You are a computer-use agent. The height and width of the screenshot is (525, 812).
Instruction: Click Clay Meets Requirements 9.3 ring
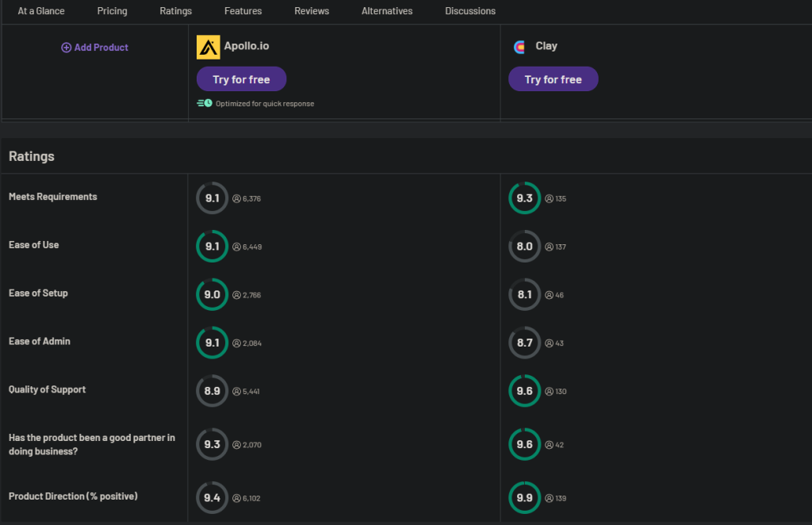[525, 197]
